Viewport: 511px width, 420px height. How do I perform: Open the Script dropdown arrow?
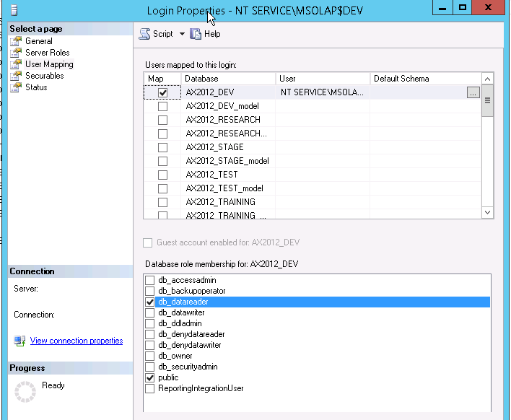coord(182,34)
